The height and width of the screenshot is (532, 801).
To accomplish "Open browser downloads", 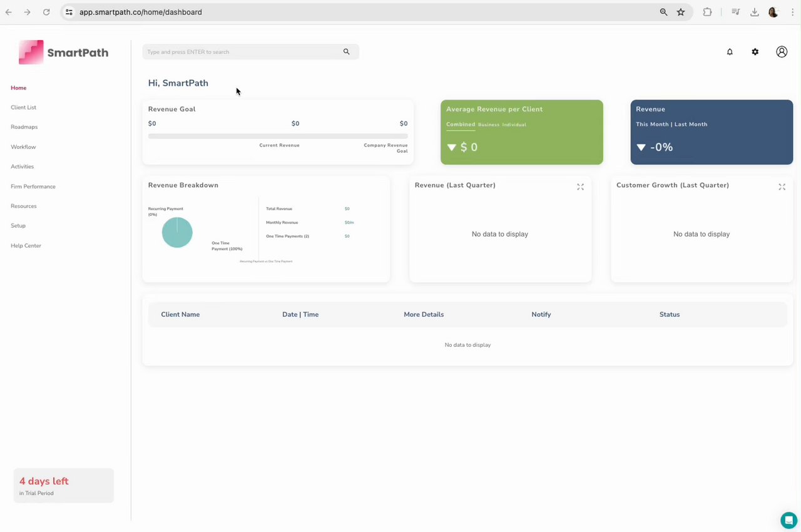I will (x=755, y=12).
